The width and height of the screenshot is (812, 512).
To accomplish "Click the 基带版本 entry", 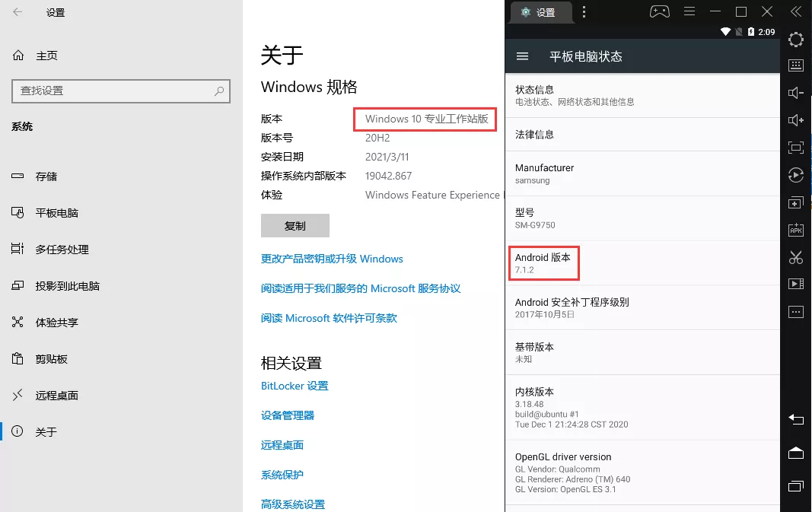I will 642,352.
